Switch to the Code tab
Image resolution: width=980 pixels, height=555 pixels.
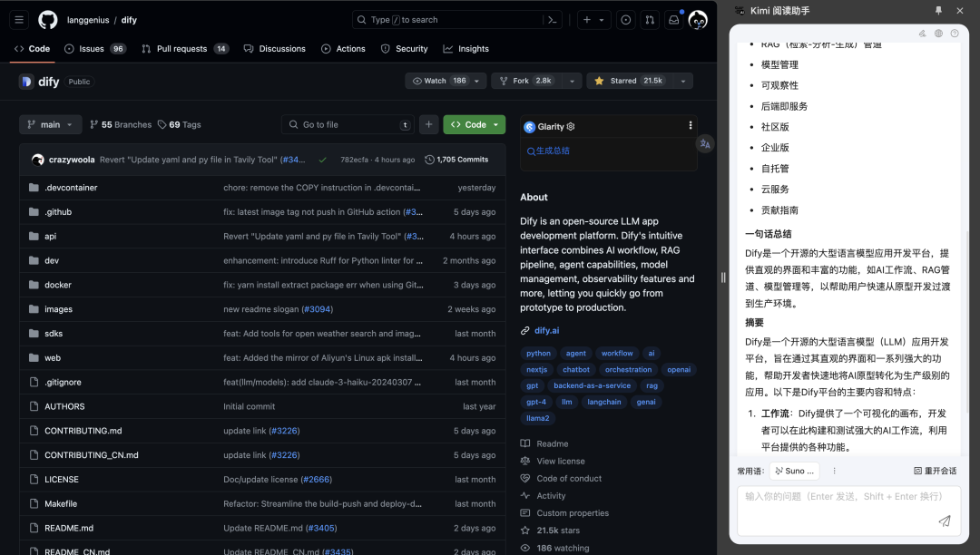(33, 49)
